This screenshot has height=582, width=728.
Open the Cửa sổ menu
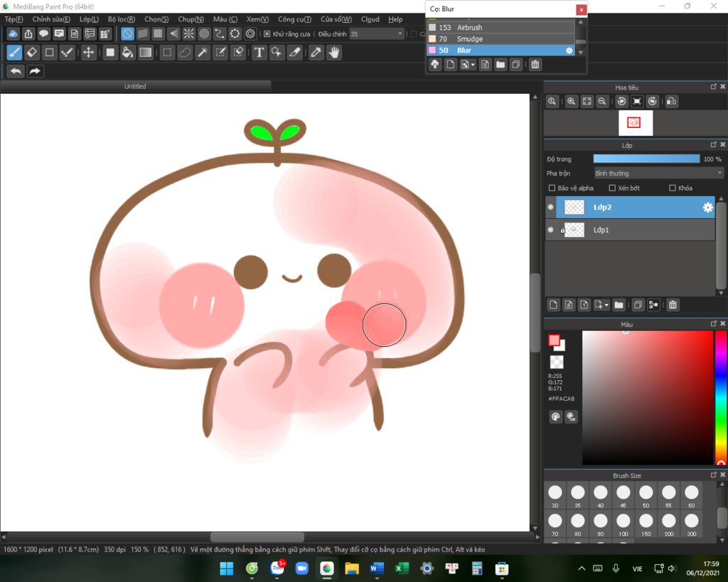pyautogui.click(x=336, y=19)
